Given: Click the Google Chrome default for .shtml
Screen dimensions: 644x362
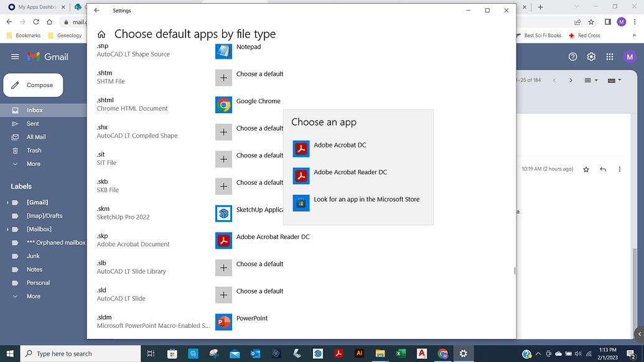Looking at the screenshot, I should 249,105.
